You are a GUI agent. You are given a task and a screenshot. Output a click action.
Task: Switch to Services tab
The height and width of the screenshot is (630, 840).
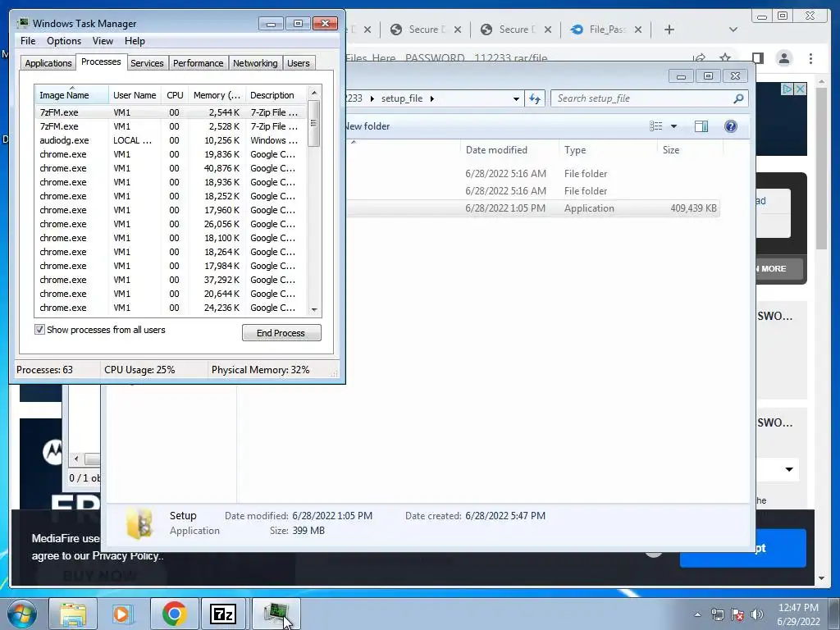click(x=147, y=63)
